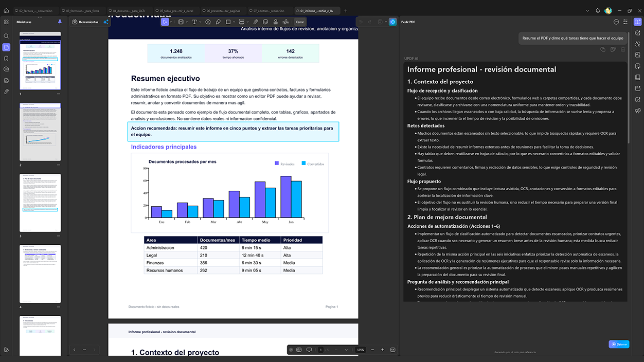The height and width of the screenshot is (362, 644).
Task: Click the Cerrar button in toolbar
Action: tap(299, 22)
